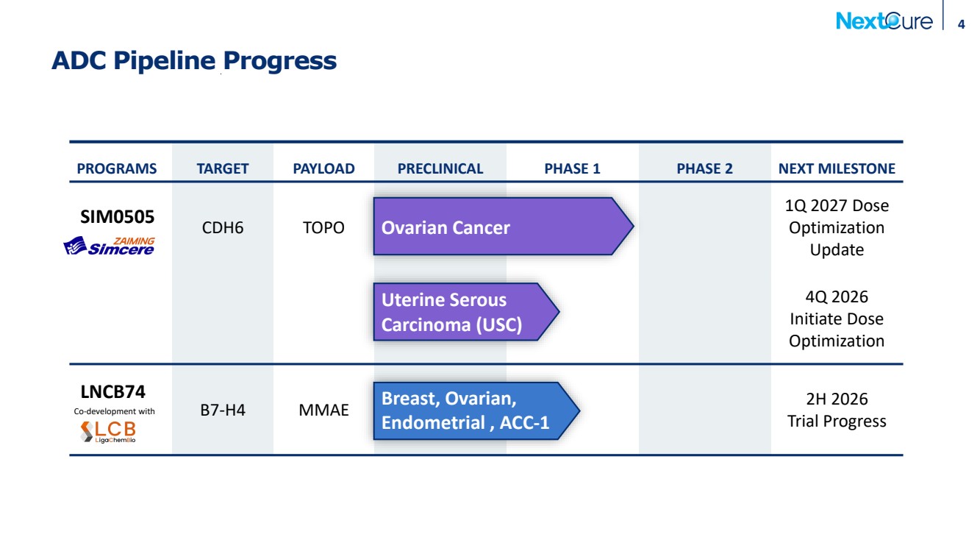Click the ADC Pipeline Progress title

[194, 60]
